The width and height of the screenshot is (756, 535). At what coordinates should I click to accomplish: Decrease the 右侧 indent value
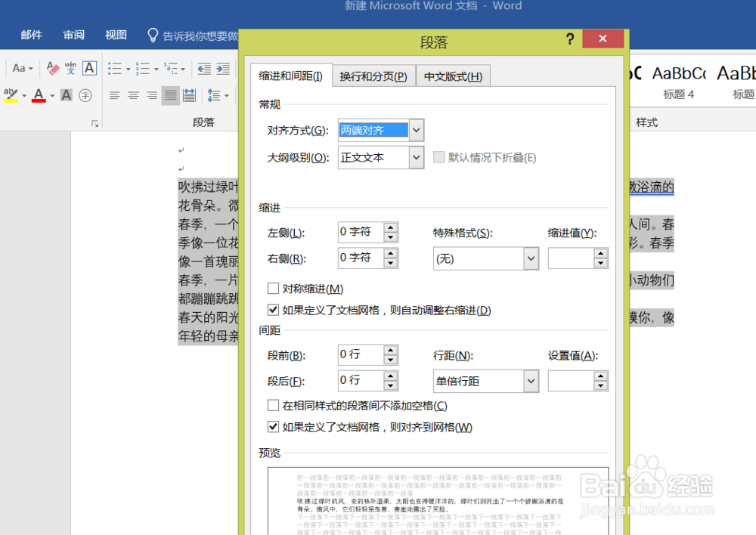point(391,263)
